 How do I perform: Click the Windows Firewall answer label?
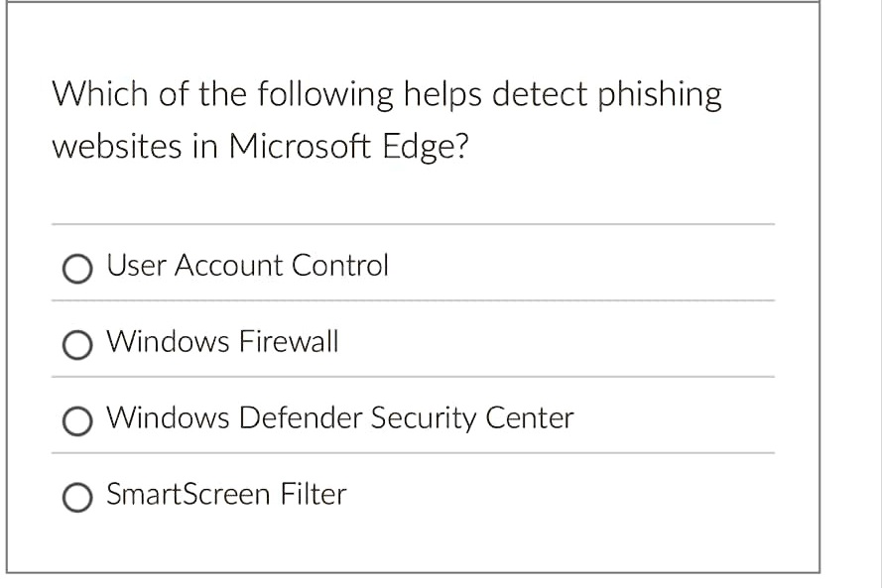click(x=222, y=342)
